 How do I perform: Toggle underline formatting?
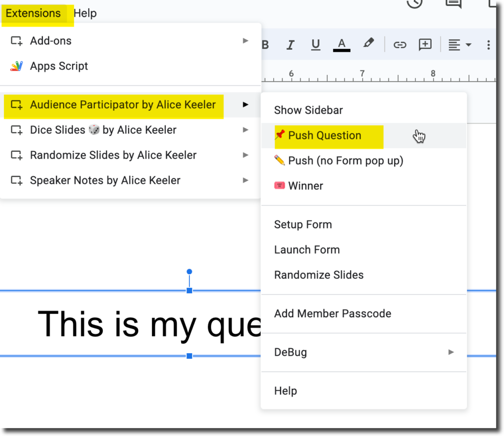(x=315, y=45)
